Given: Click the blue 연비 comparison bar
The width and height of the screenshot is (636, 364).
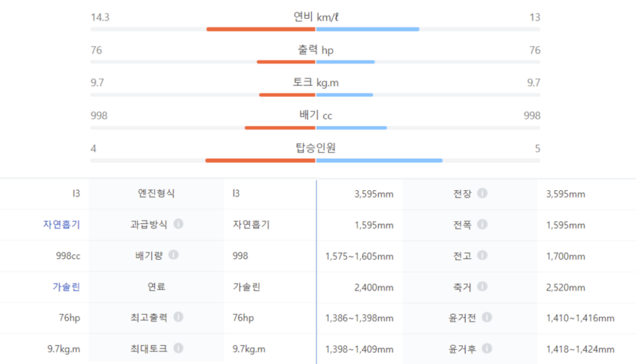Looking at the screenshot, I should 368,29.
